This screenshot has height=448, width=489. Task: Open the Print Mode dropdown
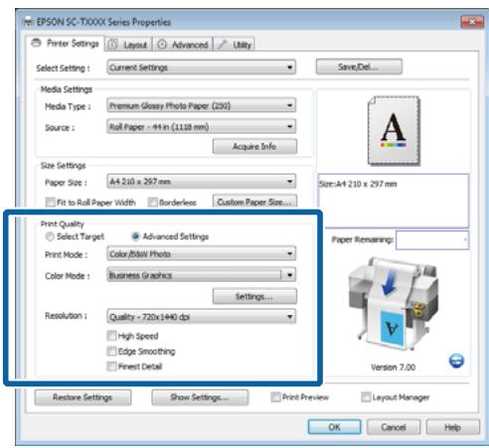201,254
